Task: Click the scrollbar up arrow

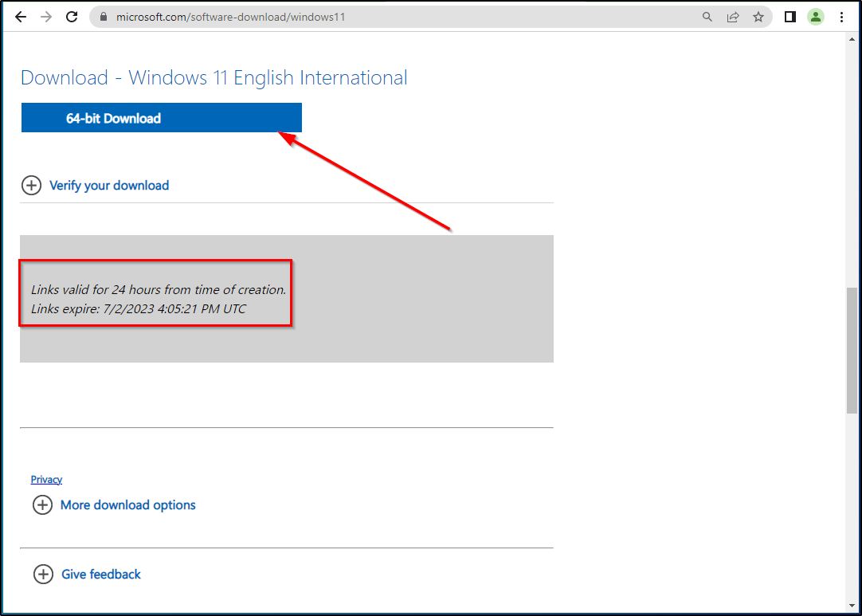Action: click(852, 38)
